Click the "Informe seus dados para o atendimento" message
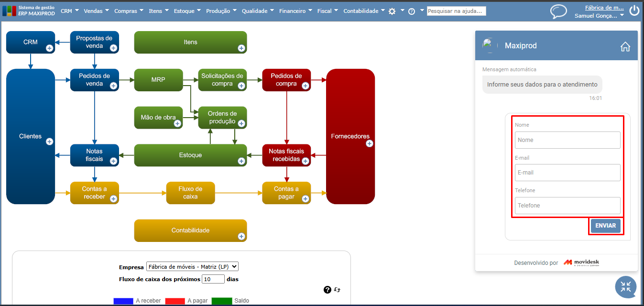 coord(542,85)
